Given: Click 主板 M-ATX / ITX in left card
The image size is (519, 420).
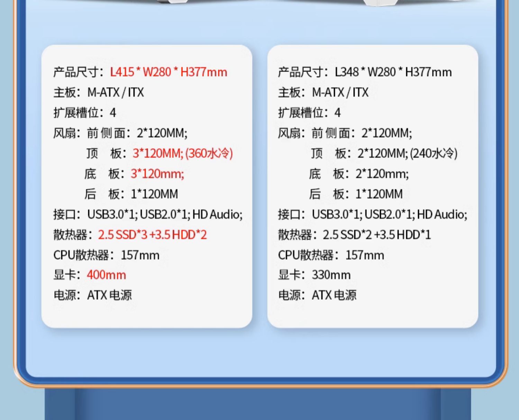Looking at the screenshot, I should (x=99, y=92).
